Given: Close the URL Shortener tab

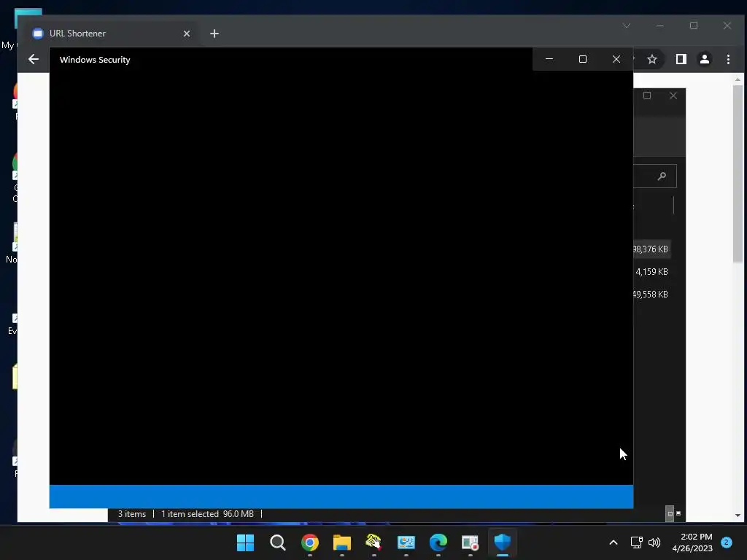Looking at the screenshot, I should [x=187, y=34].
